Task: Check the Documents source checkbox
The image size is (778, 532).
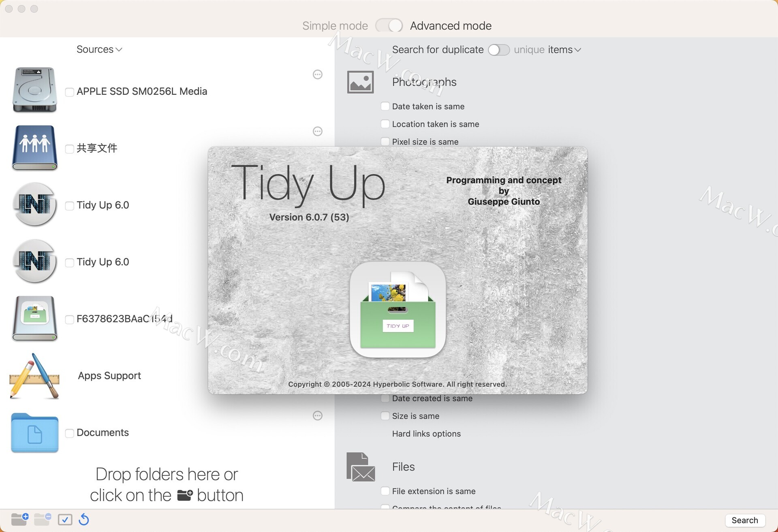Action: click(70, 433)
